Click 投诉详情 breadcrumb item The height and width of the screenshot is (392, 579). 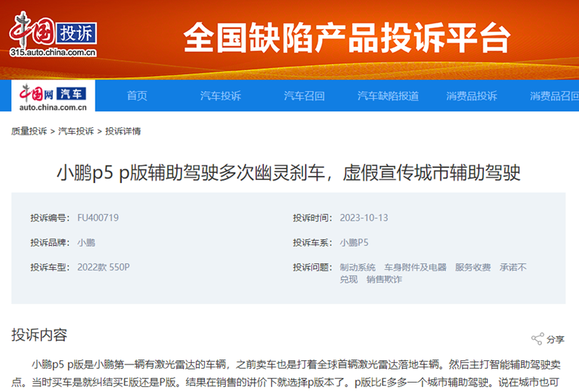123,132
